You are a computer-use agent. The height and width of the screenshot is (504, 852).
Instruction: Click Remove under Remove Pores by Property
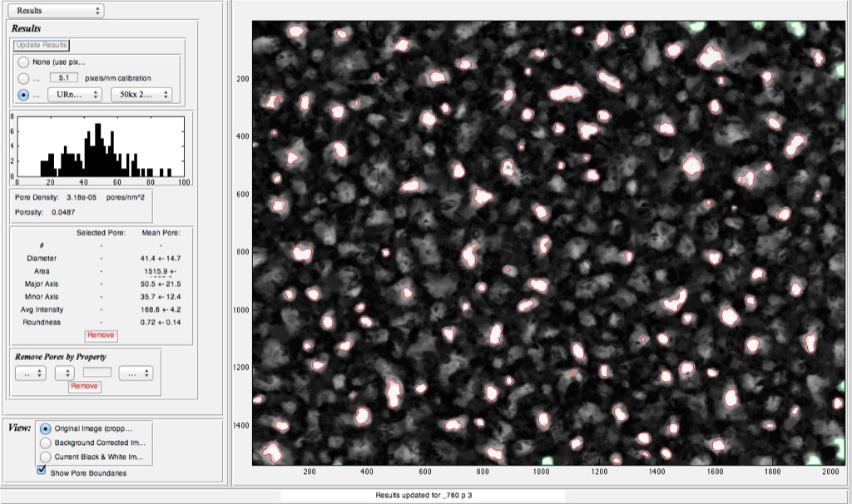(x=85, y=386)
